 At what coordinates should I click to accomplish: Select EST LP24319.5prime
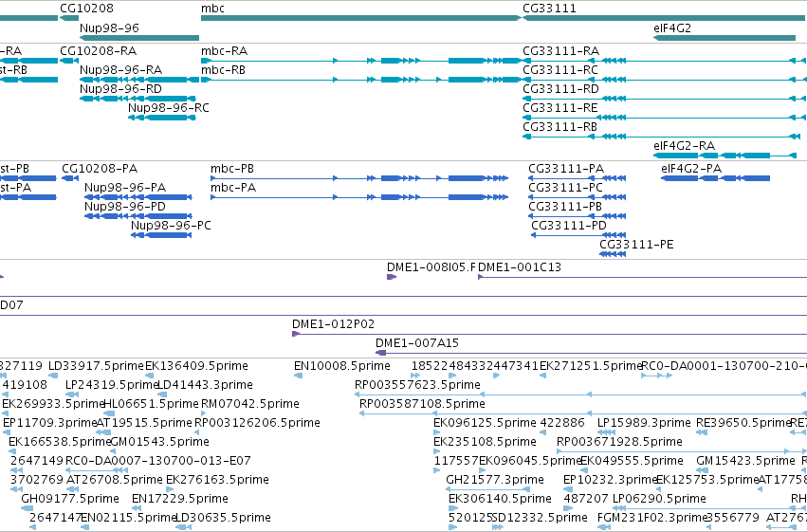pos(111,385)
